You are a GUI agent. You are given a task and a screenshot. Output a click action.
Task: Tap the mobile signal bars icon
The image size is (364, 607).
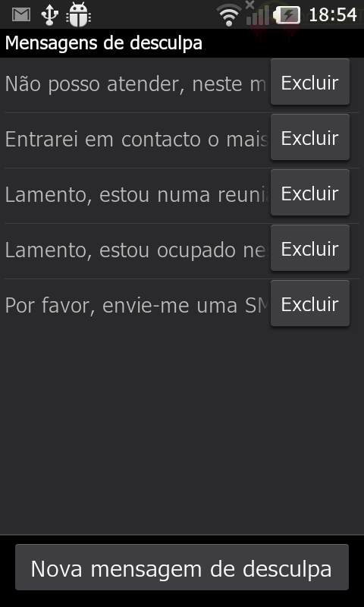[x=256, y=14]
